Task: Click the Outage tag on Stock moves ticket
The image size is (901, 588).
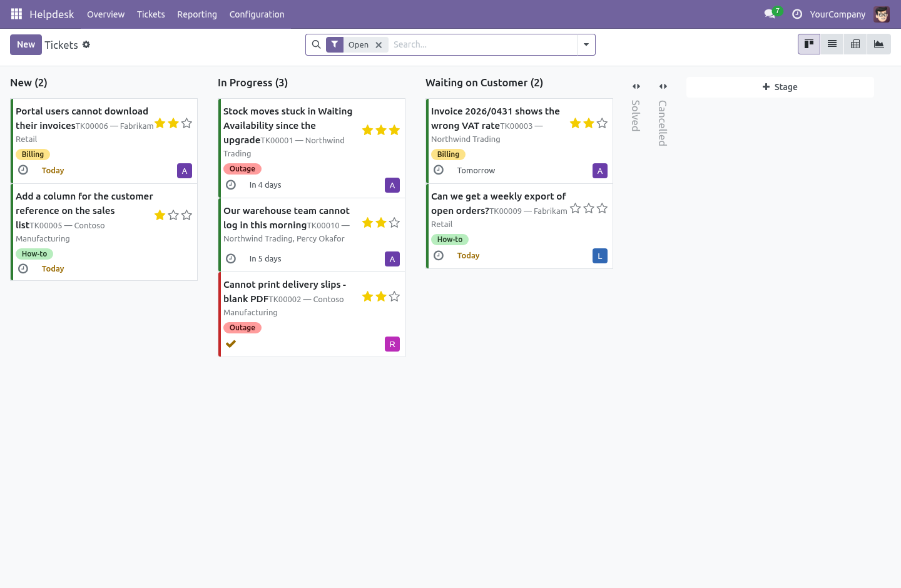Action: pyautogui.click(x=242, y=169)
